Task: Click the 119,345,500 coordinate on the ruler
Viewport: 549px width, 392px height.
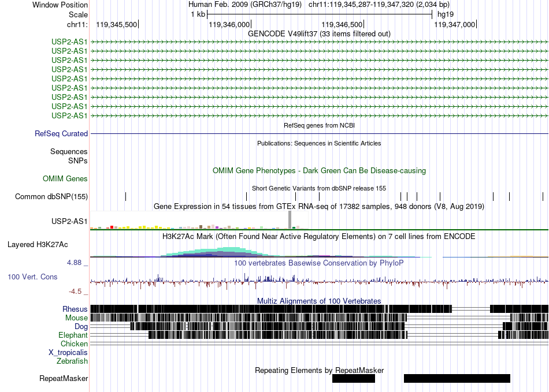Action: coord(117,24)
